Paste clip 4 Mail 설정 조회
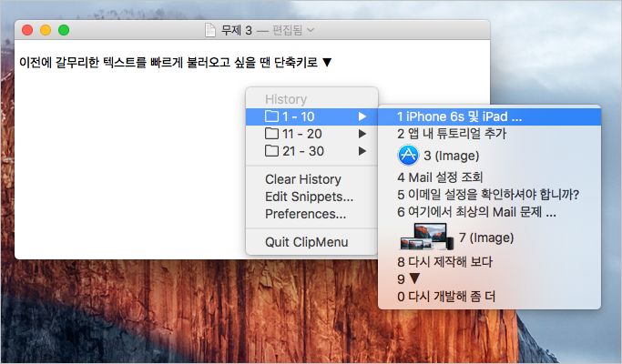The height and width of the screenshot is (364, 622). [x=490, y=177]
